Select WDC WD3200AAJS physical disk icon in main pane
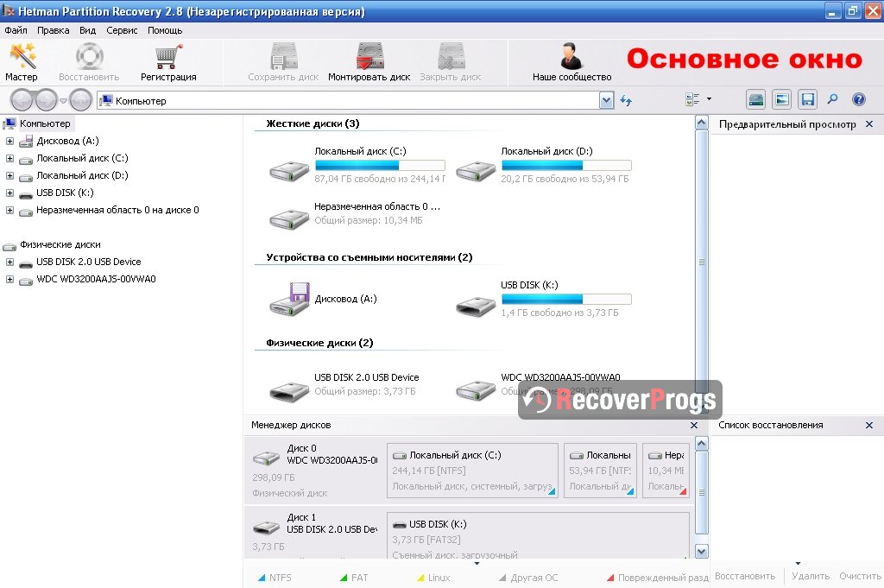 pyautogui.click(x=476, y=389)
